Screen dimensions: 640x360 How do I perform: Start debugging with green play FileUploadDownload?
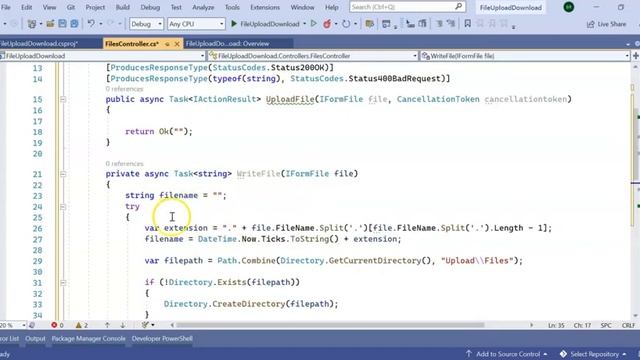click(x=265, y=24)
